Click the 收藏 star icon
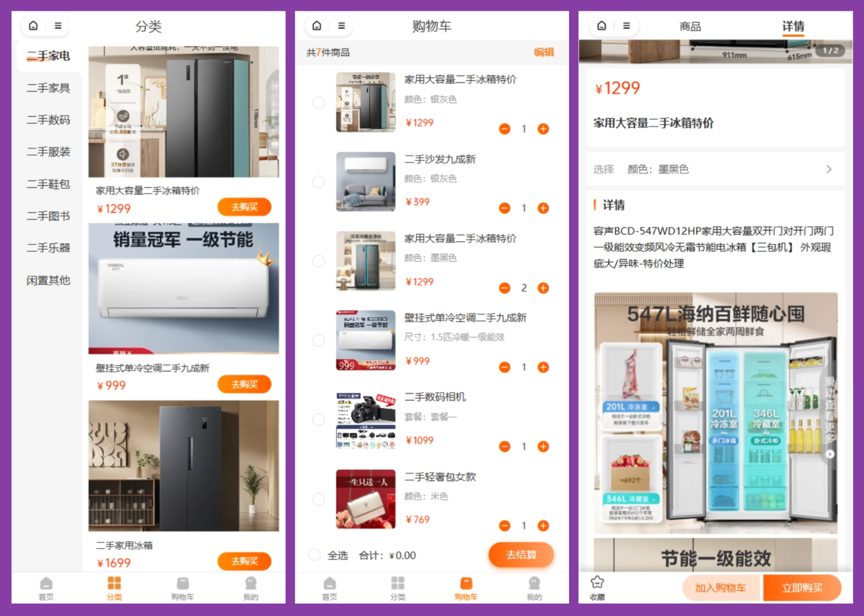 click(x=597, y=583)
